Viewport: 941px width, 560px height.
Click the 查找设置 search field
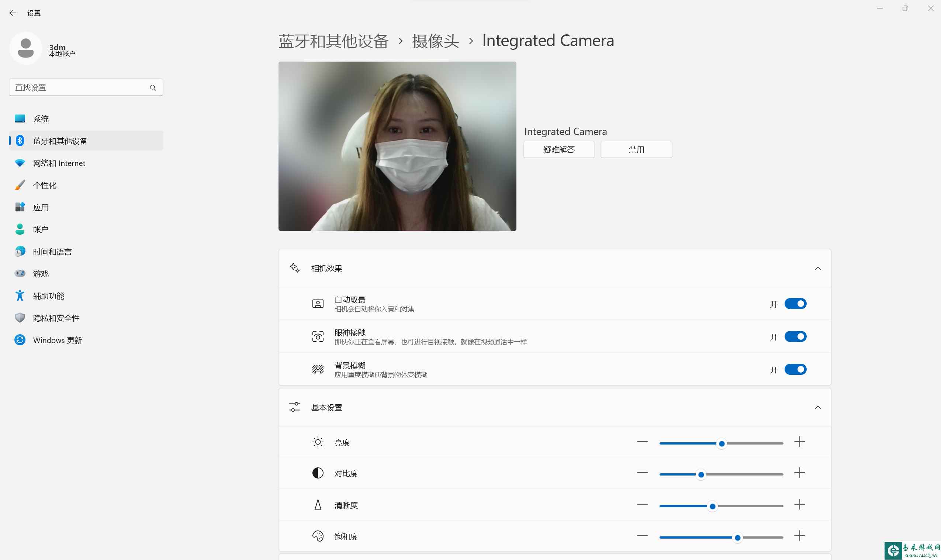click(86, 87)
